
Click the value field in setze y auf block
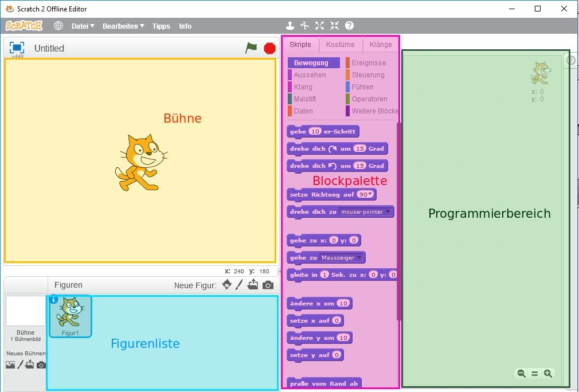click(336, 355)
